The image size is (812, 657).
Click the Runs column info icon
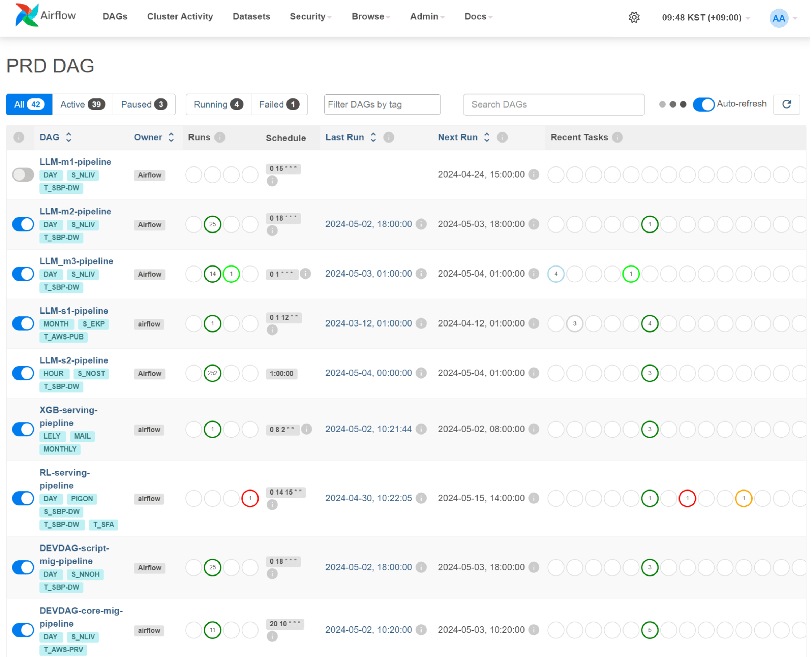click(220, 138)
